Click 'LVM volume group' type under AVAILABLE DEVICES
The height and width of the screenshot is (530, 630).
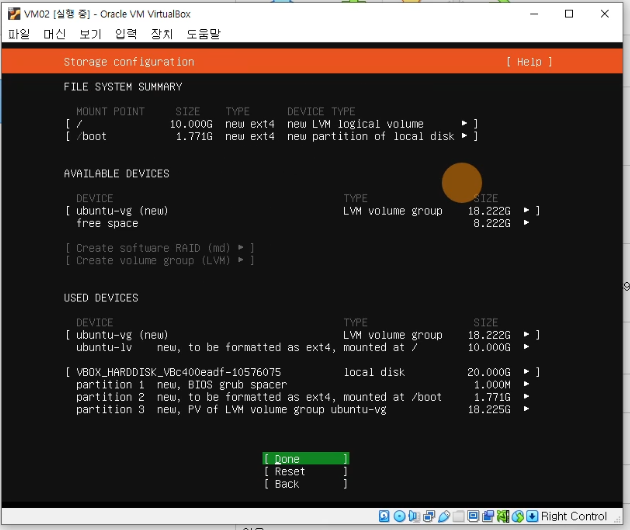393,211
